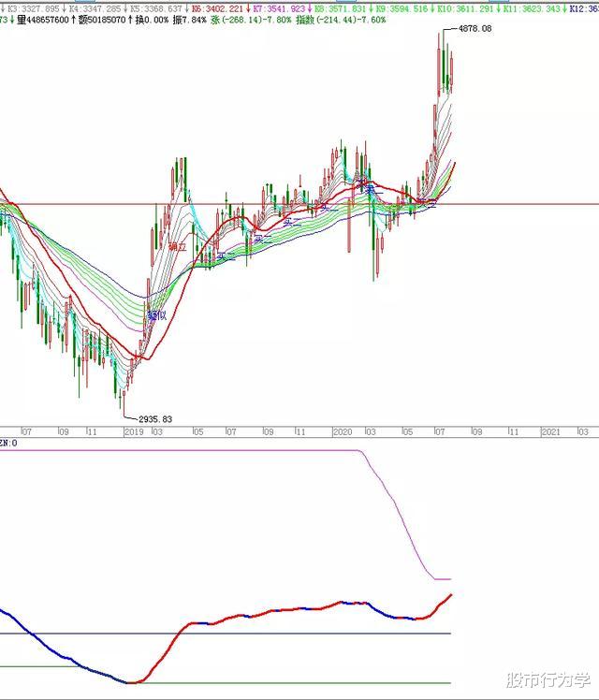
Task: Select the K9:3594.516 indicator value
Action: (402, 9)
